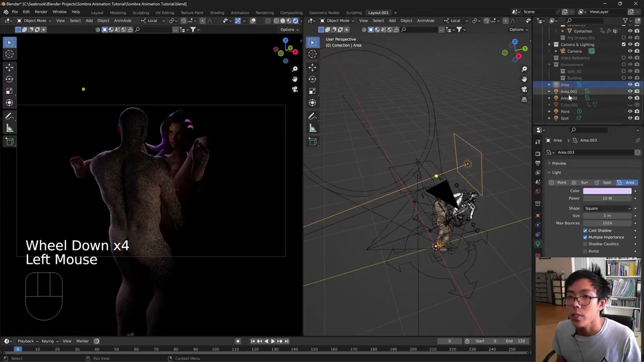644x362 pixels.
Task: Open the World properties tab icon
Action: coord(538,192)
